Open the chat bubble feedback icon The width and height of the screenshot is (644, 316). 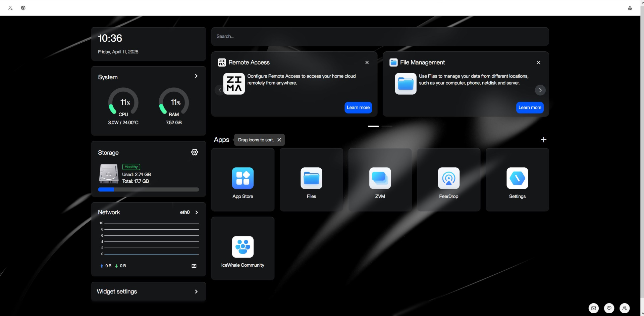tap(609, 308)
